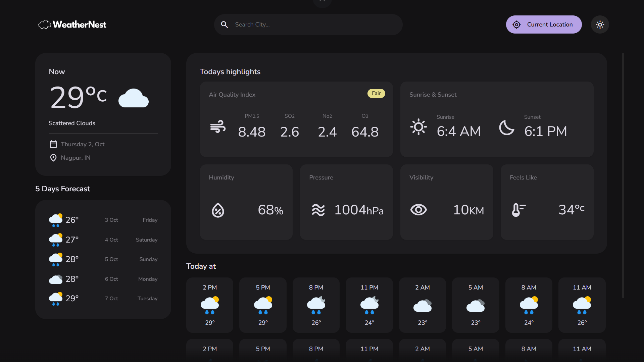The width and height of the screenshot is (644, 362).
Task: Click the Feels Like thermometer icon
Action: [x=518, y=210]
